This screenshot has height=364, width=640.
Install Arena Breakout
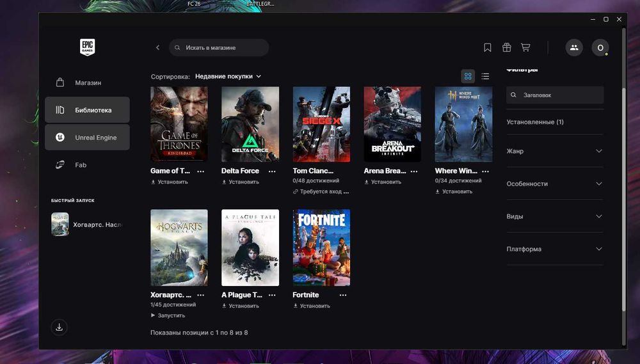tap(383, 182)
